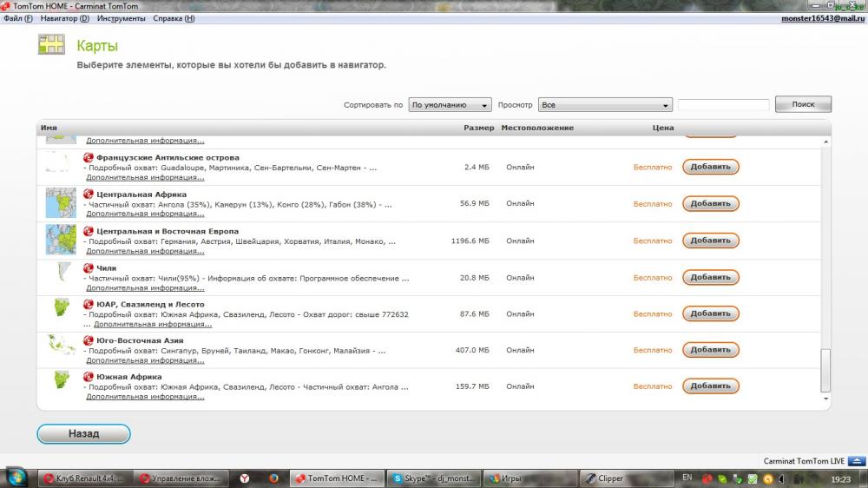This screenshot has height=488, width=868.
Task: Add the Центральная Африка map
Action: 710,203
